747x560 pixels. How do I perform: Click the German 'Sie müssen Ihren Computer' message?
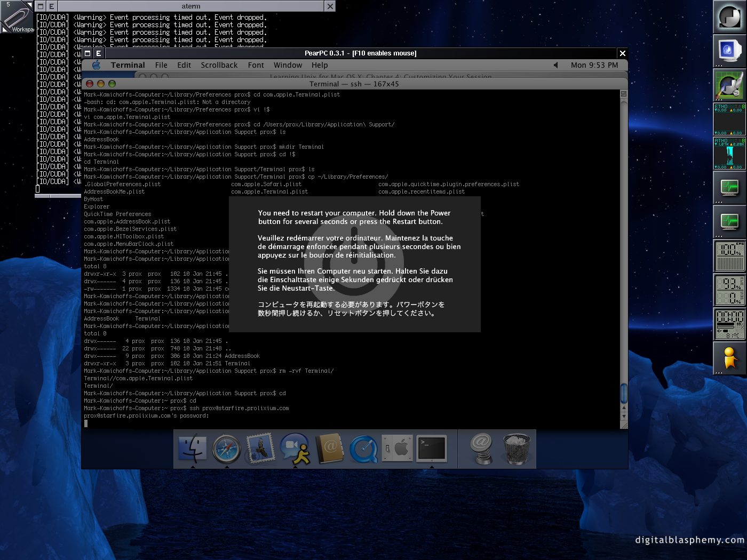pos(355,280)
